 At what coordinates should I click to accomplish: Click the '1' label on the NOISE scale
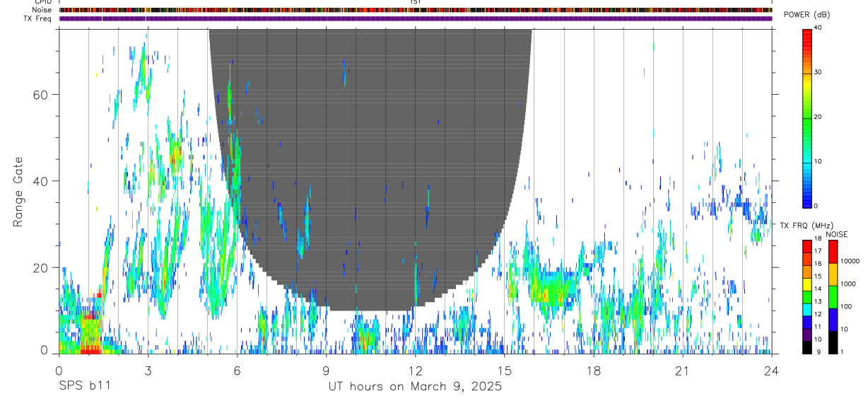pyautogui.click(x=842, y=352)
